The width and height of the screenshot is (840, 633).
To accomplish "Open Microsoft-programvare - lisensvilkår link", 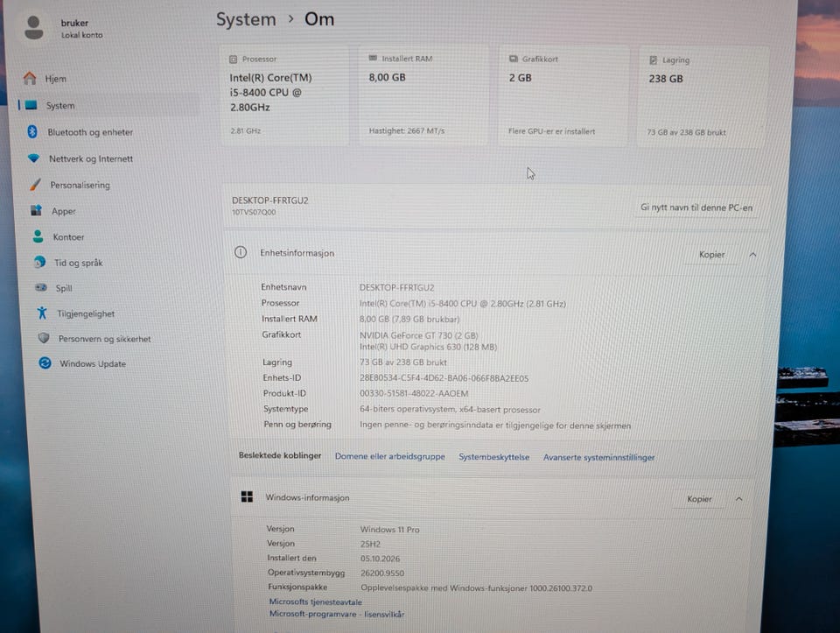I will [337, 614].
